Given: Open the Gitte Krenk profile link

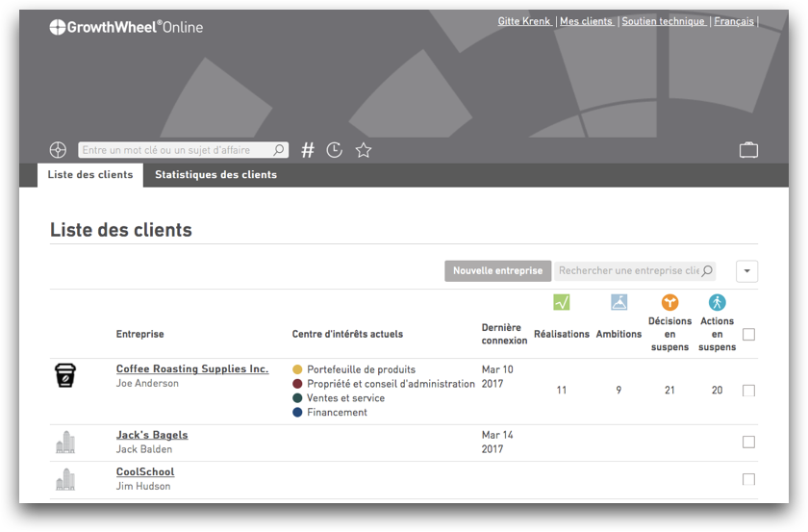Looking at the screenshot, I should coord(524,21).
